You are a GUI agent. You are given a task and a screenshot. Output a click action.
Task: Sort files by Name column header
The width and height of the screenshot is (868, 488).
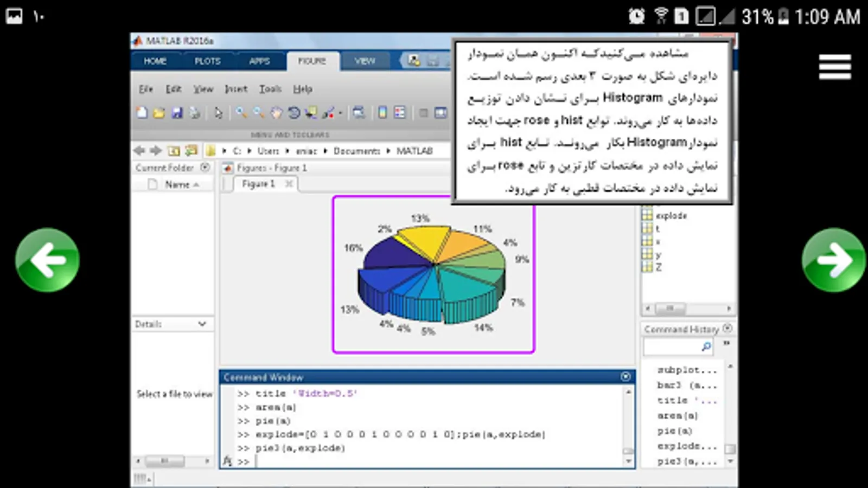pos(181,185)
